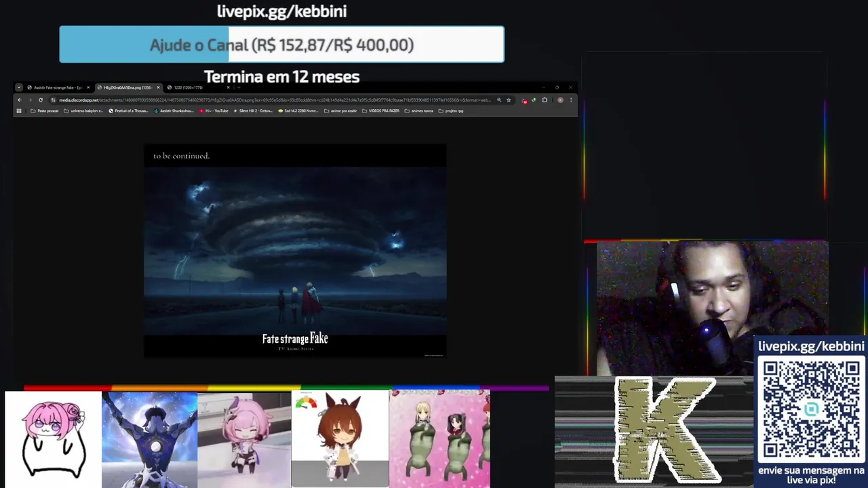Open a new browser tab
The height and width of the screenshot is (488, 868).
[239, 87]
